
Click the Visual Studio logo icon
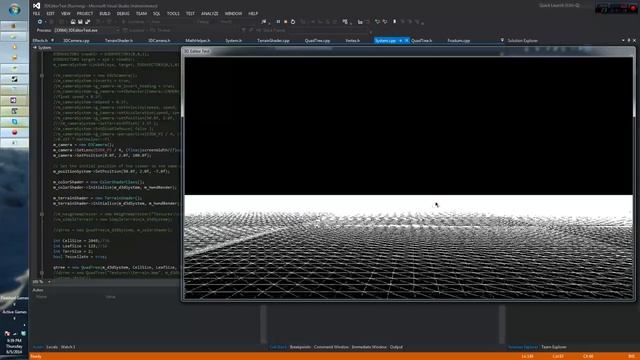[x=36, y=6]
